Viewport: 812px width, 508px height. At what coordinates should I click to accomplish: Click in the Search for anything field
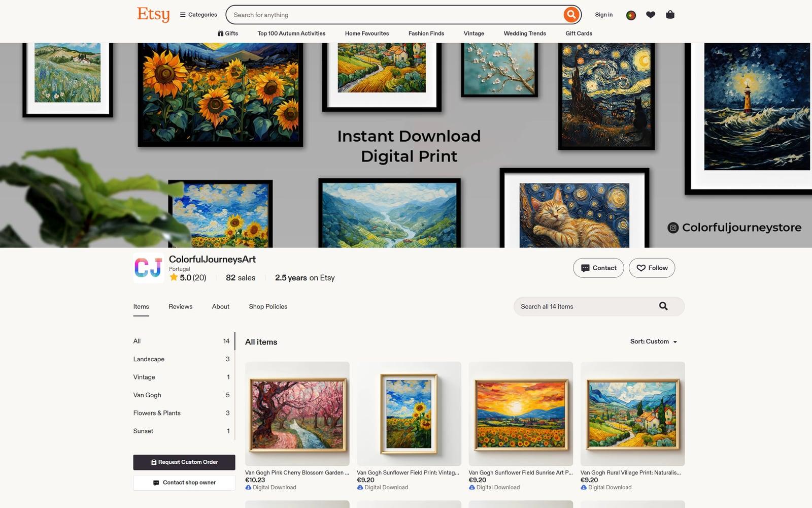(396, 15)
